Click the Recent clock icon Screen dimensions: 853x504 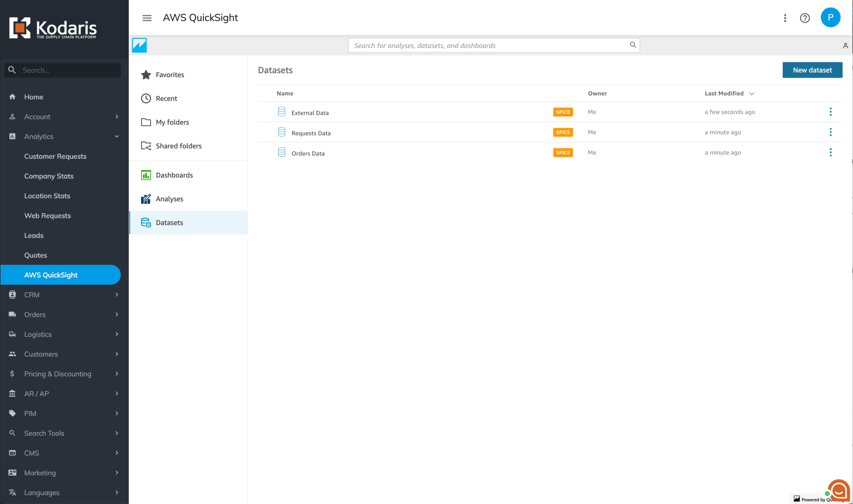coord(146,98)
